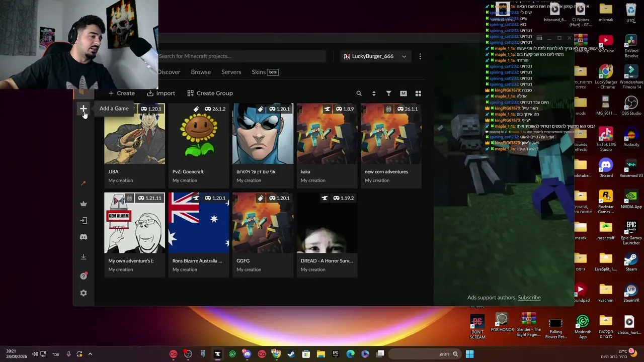The height and width of the screenshot is (362, 644).
Task: Click the Subscribe link near ads notice
Action: [529, 298]
